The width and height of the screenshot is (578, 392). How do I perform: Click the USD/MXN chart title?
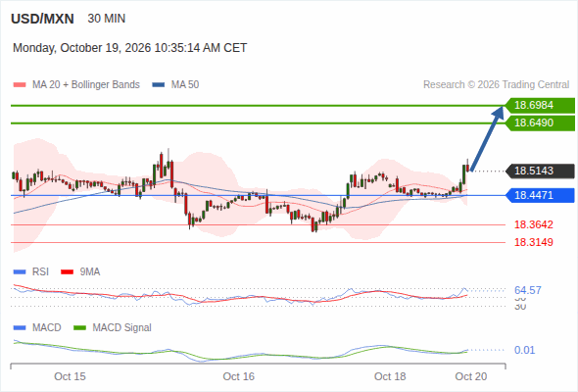click(42, 19)
